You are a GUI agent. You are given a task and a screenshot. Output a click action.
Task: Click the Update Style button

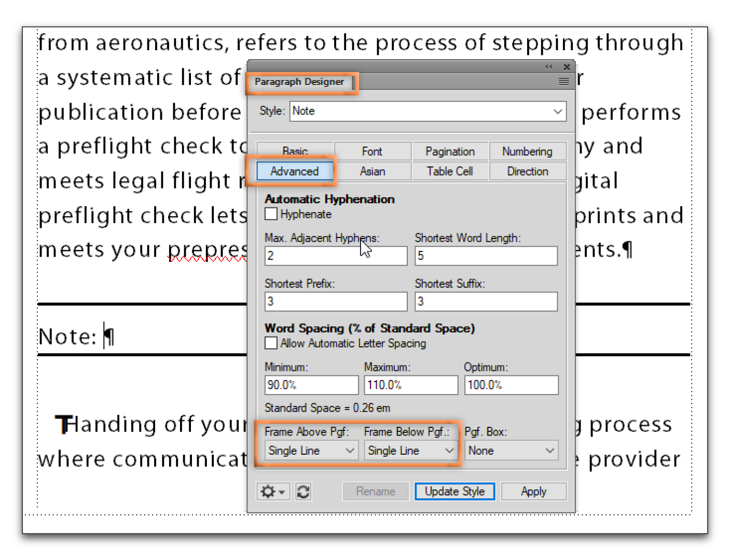tap(454, 491)
